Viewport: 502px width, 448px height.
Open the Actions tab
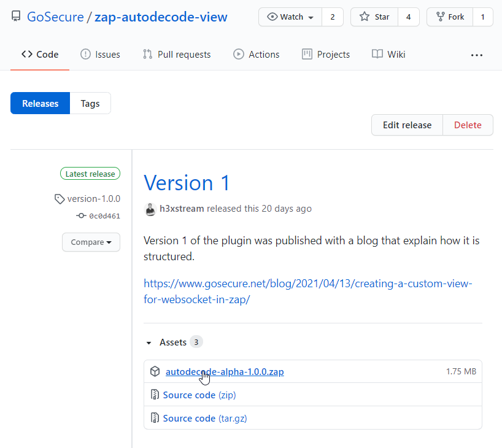(x=257, y=55)
